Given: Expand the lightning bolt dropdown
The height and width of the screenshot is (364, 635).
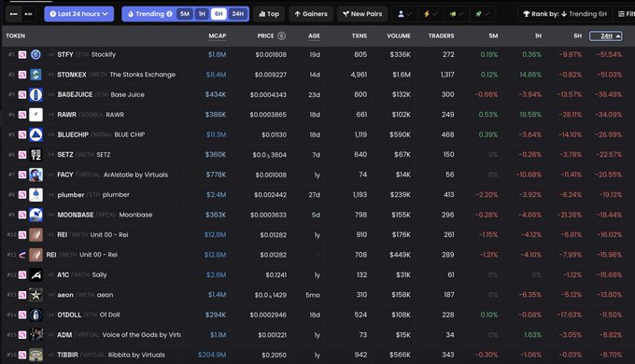Looking at the screenshot, I should 430,14.
